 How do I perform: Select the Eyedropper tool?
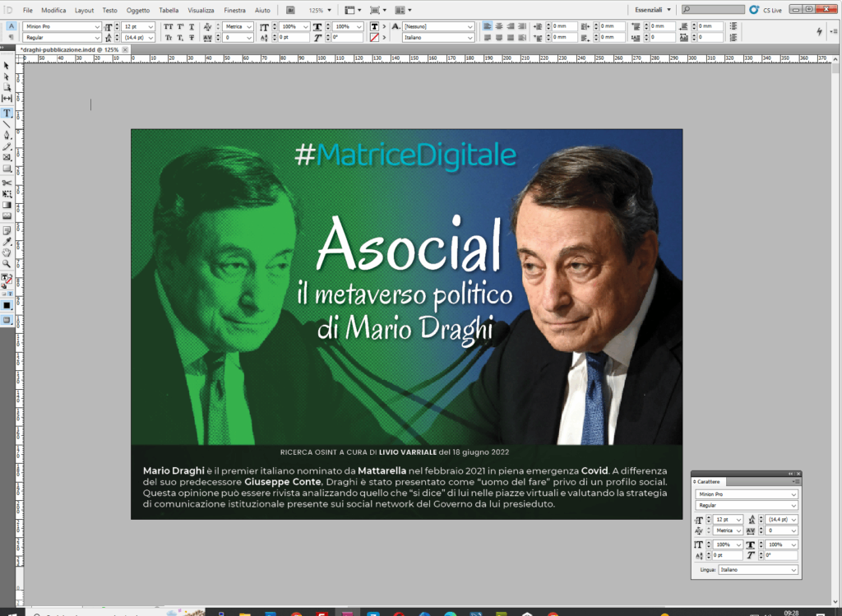pyautogui.click(x=7, y=243)
